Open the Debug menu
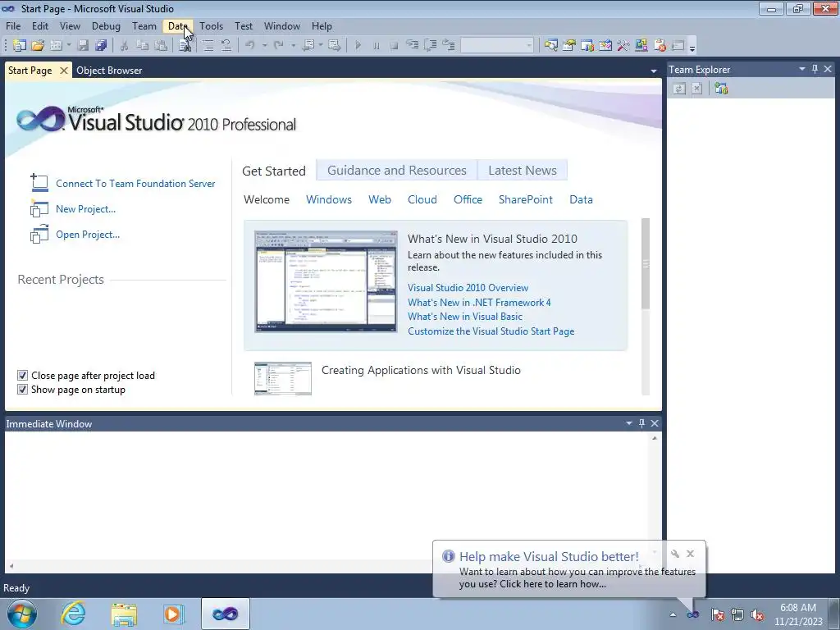Screen dimensions: 840x630 106,25
